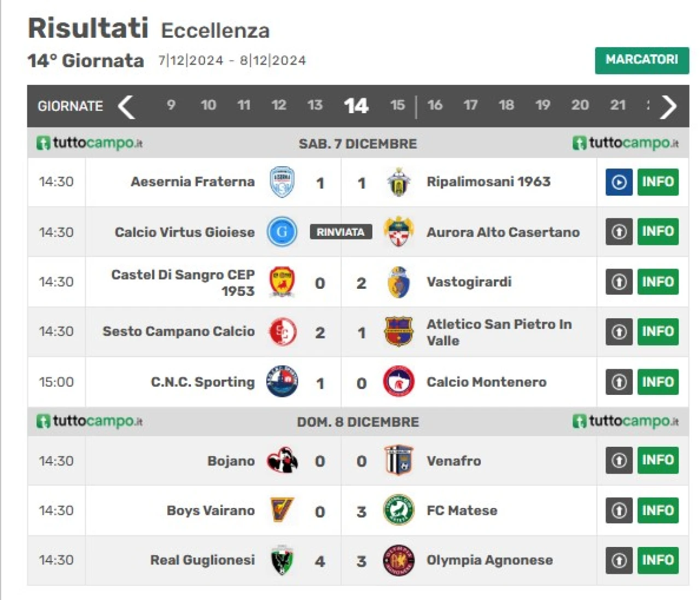The height and width of the screenshot is (600, 700).
Task: Show later giornate with right chevron
Action: (669, 107)
